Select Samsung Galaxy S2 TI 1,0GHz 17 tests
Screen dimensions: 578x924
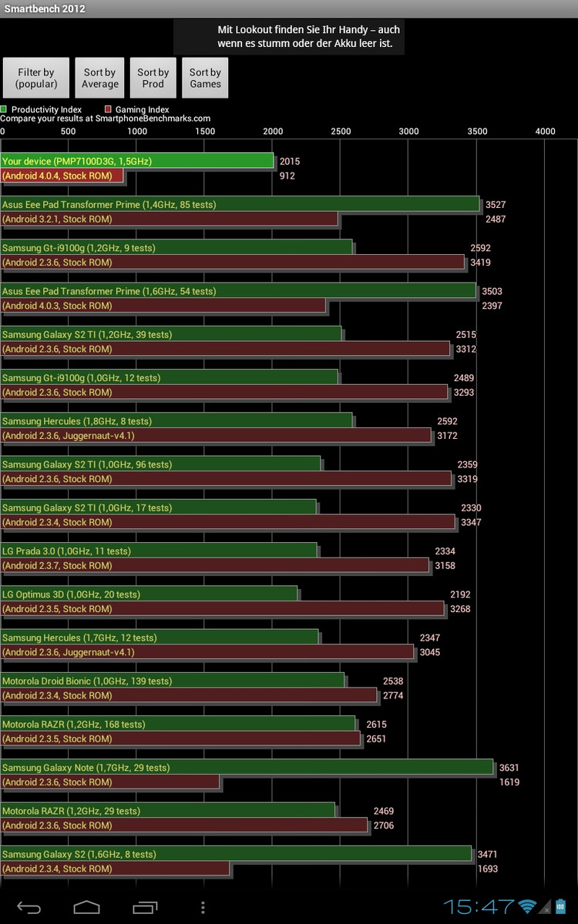[158, 507]
